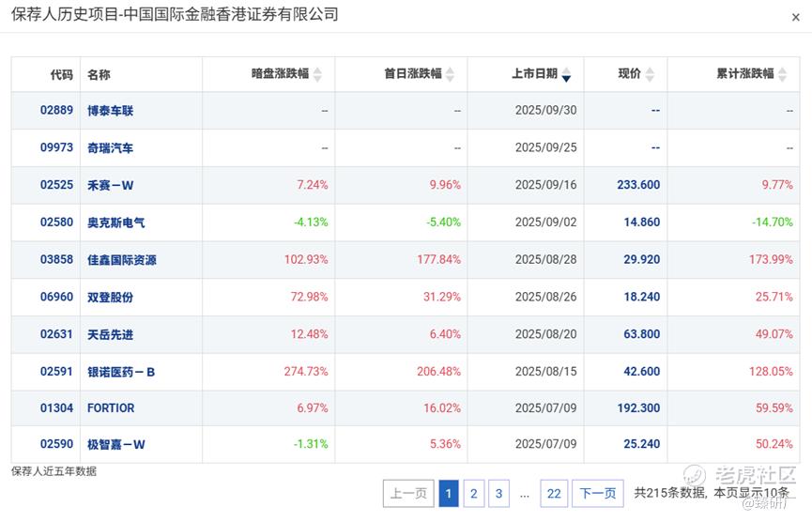The width and height of the screenshot is (812, 522).
Task: Select 奥克斯电气 price 14.860
Action: click(x=642, y=223)
